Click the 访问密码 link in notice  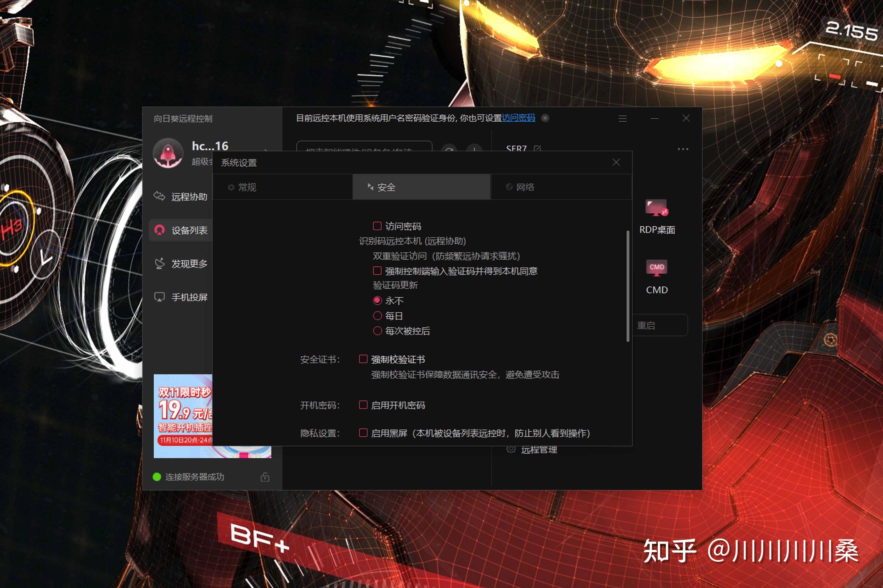[518, 118]
